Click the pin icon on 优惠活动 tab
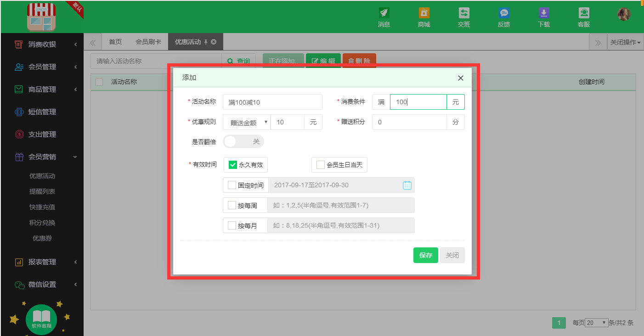The width and height of the screenshot is (644, 336). (206, 42)
